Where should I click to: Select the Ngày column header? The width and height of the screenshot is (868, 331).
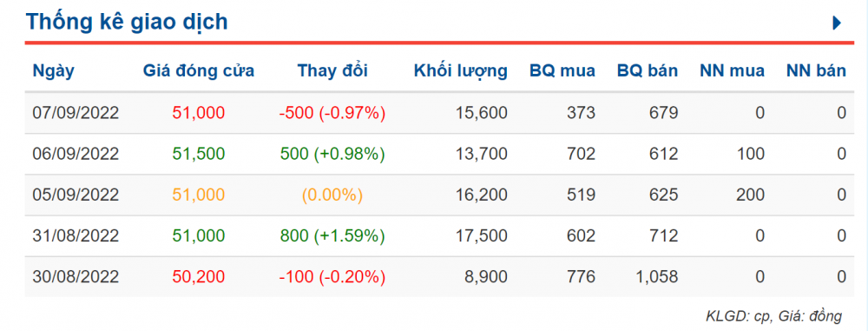coord(54,71)
